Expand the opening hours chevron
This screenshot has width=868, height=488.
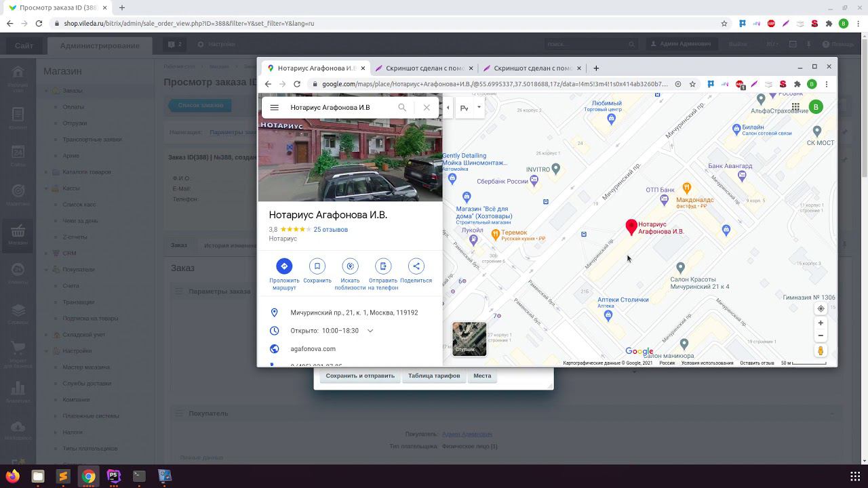click(370, 331)
